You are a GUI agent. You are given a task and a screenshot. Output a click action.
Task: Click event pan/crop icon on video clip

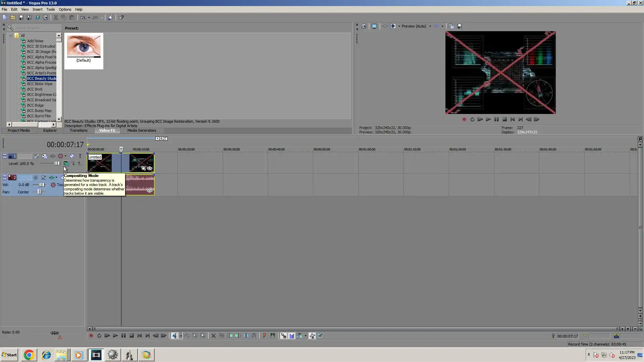(x=144, y=168)
